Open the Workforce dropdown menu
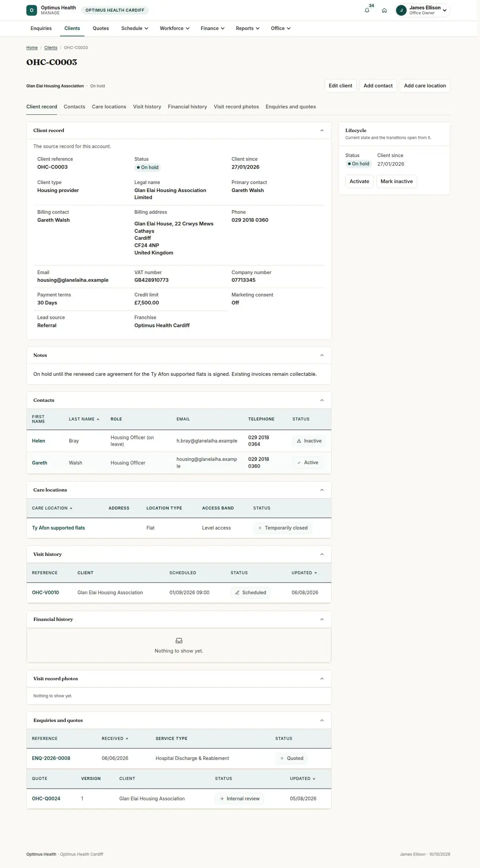 [174, 28]
